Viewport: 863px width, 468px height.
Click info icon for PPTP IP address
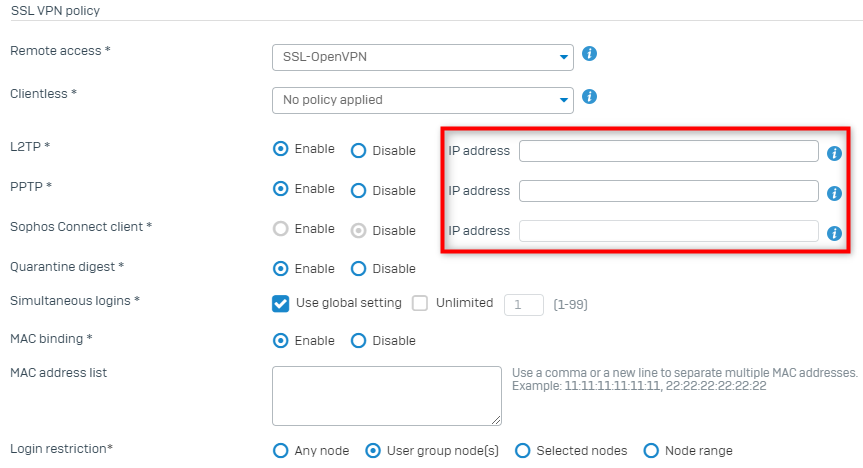point(834,193)
